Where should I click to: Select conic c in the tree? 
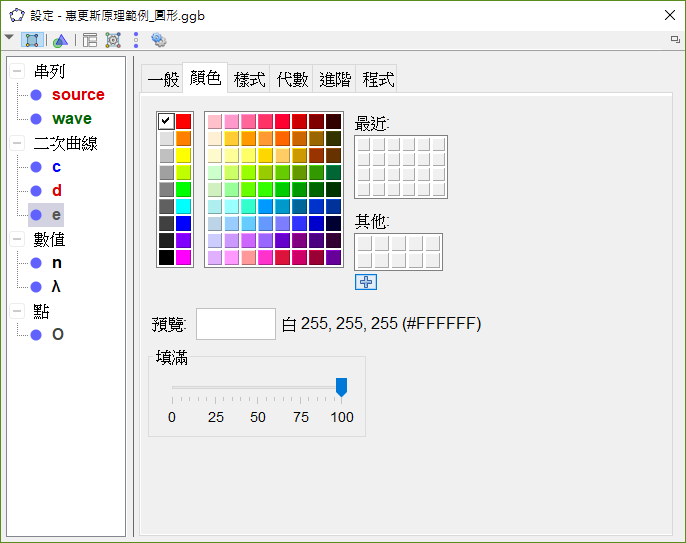pyautogui.click(x=56, y=167)
